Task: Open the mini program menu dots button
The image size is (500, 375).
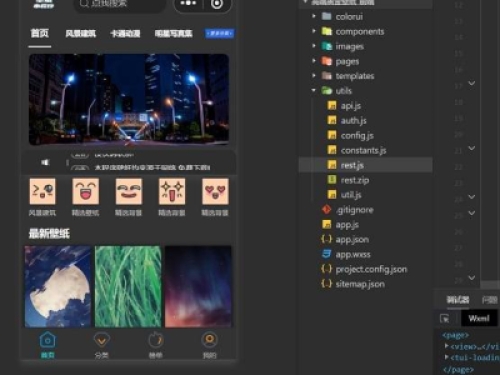Action: (x=188, y=3)
